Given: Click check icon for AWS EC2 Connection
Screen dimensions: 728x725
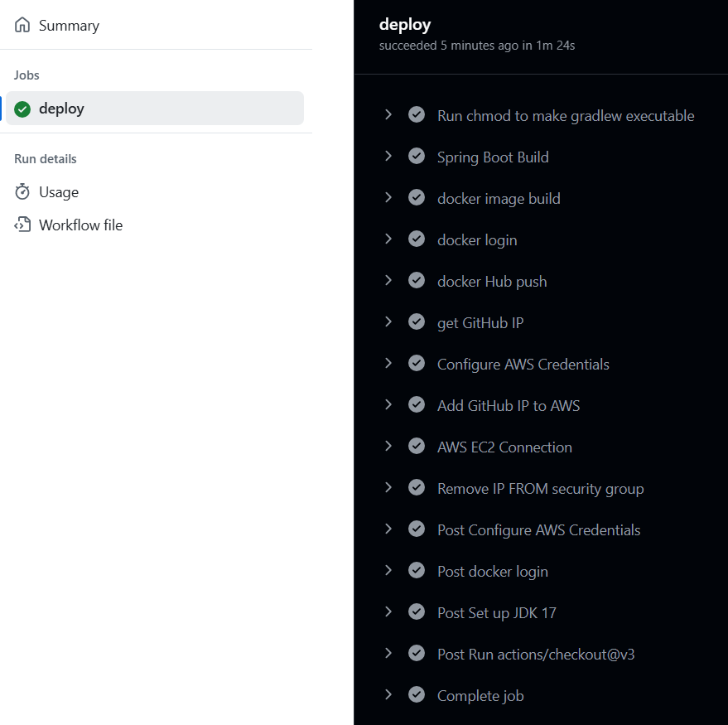Looking at the screenshot, I should [417, 446].
